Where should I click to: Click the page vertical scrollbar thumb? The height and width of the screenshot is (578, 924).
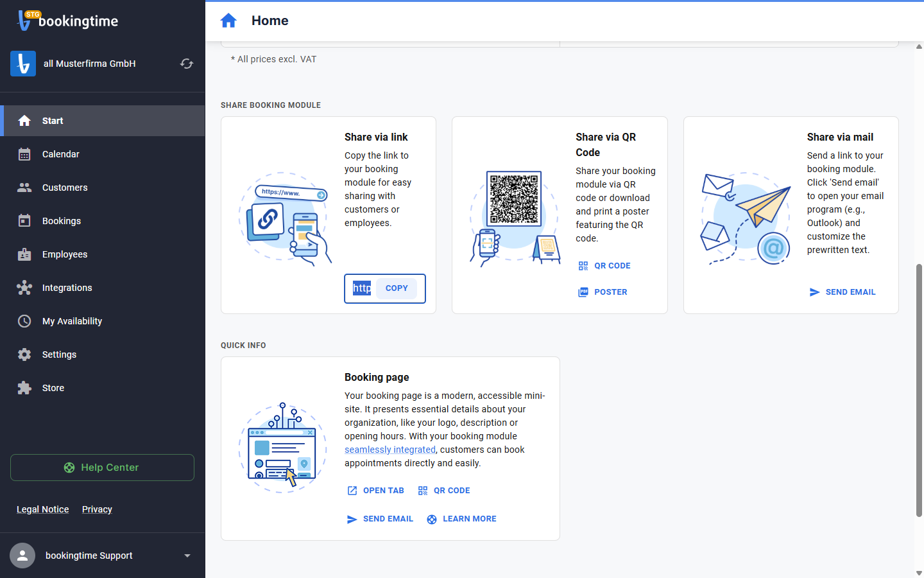click(919, 390)
